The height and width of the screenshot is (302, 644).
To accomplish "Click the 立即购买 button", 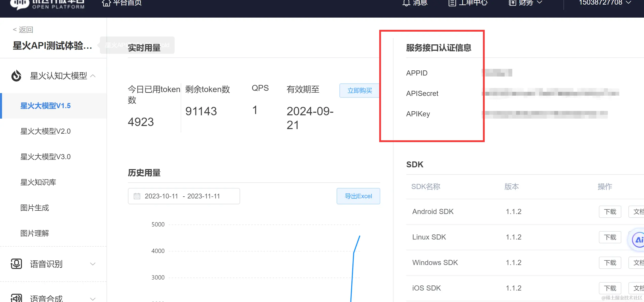I will 360,90.
